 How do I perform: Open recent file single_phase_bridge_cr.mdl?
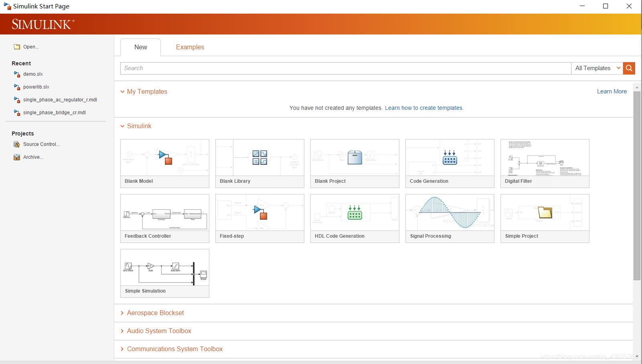point(55,113)
